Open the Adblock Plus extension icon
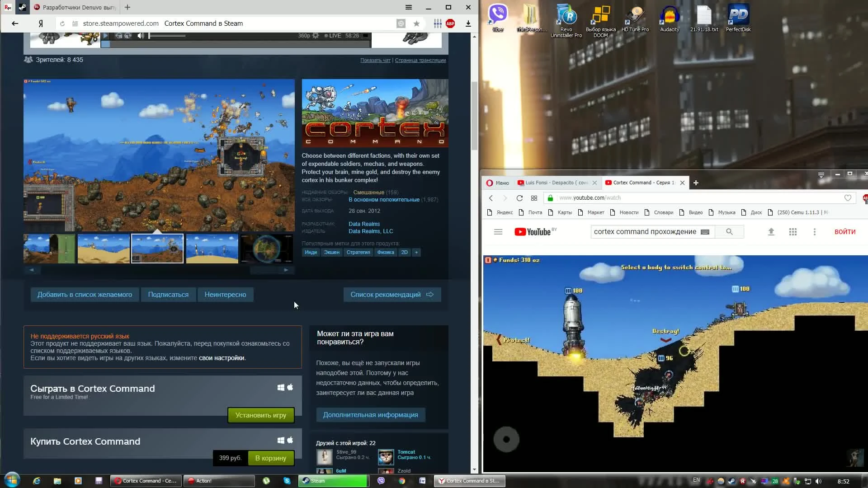868x488 pixels. [x=450, y=23]
